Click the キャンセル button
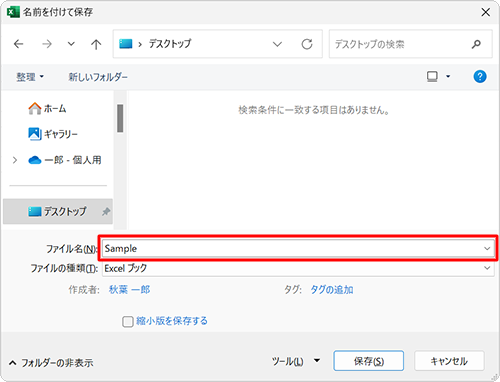The width and height of the screenshot is (500, 382). pyautogui.click(x=449, y=361)
